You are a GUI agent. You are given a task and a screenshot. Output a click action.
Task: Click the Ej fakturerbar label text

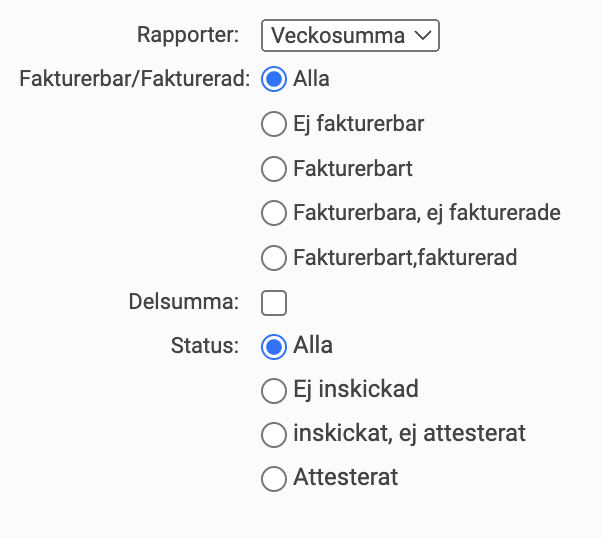(358, 124)
